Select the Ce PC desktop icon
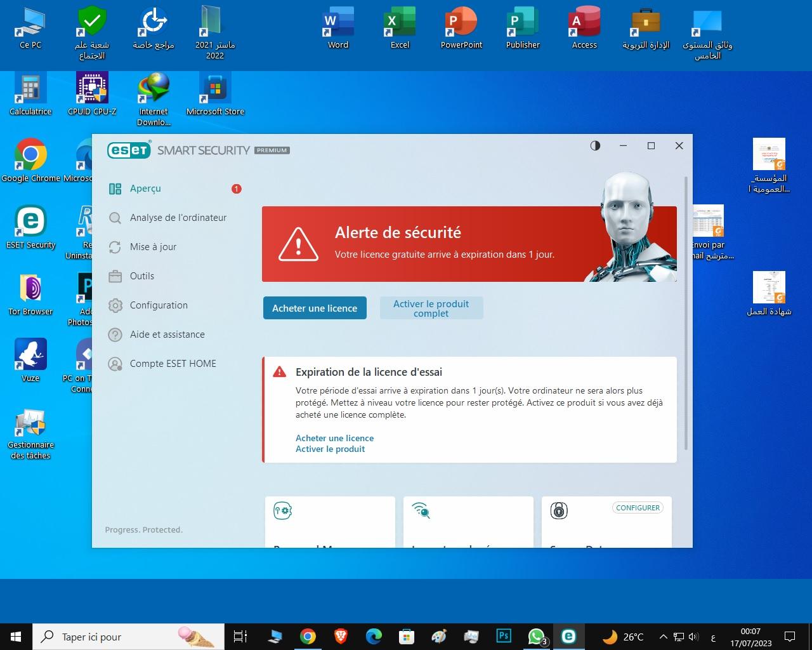 click(x=30, y=29)
